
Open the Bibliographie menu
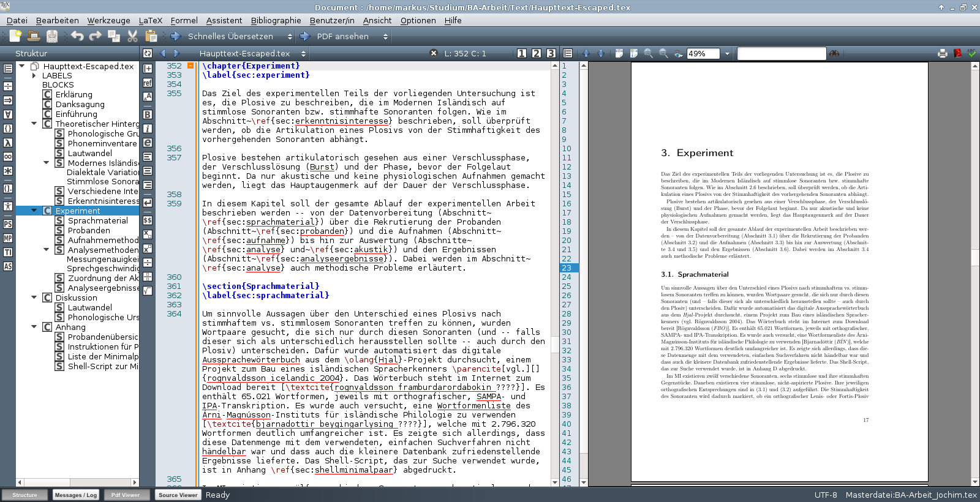tap(276, 20)
